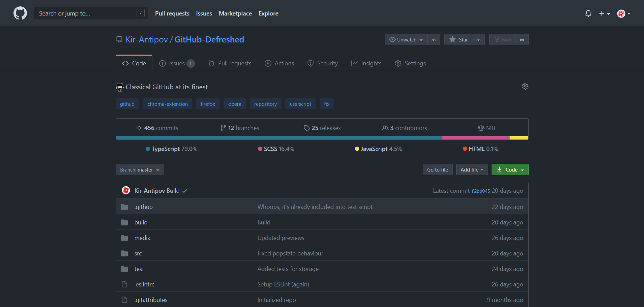Open the latest commit hash f2bb045
The height and width of the screenshot is (307, 644).
tap(480, 191)
